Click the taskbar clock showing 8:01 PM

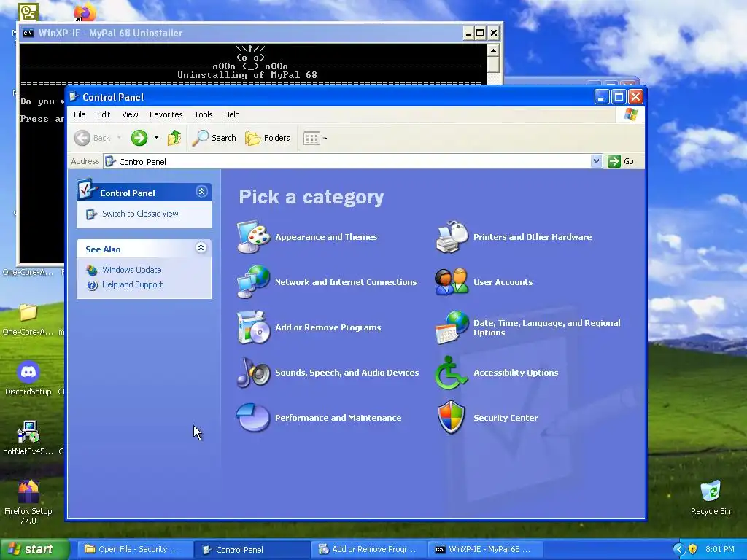click(x=719, y=549)
